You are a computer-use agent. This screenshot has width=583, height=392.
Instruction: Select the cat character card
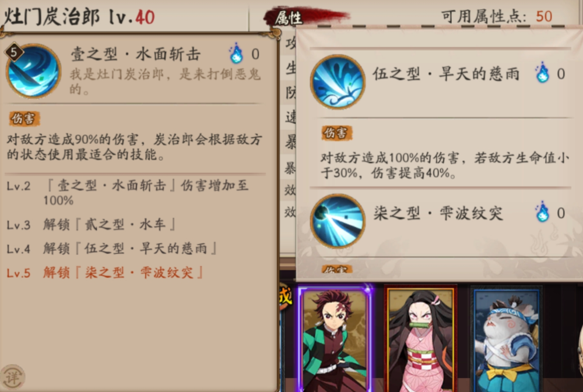pyautogui.click(x=507, y=339)
